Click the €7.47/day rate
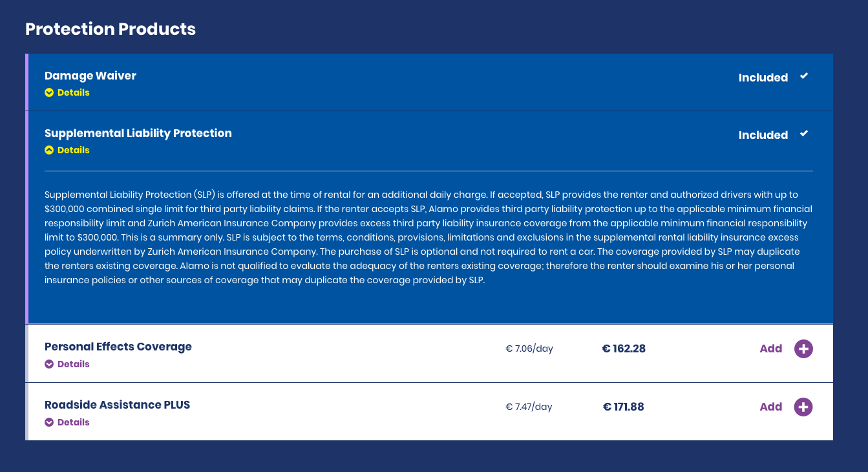 pyautogui.click(x=529, y=407)
